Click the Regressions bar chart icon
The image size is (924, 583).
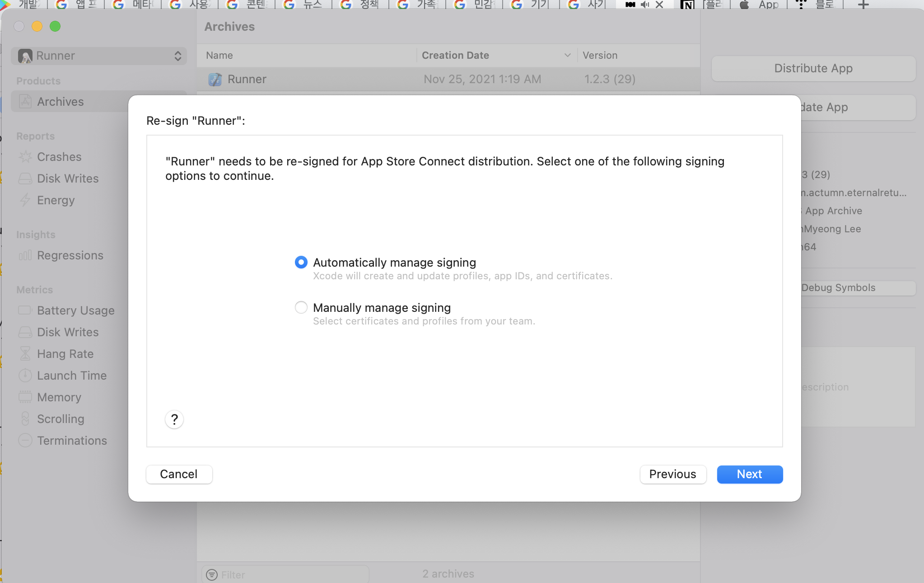[x=25, y=255]
